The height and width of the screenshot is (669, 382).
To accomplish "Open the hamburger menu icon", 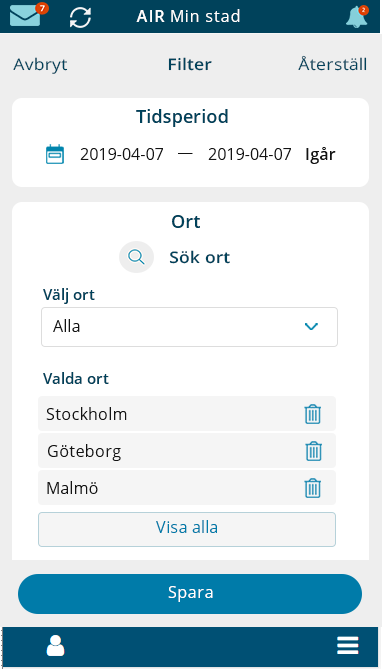I will 348,646.
